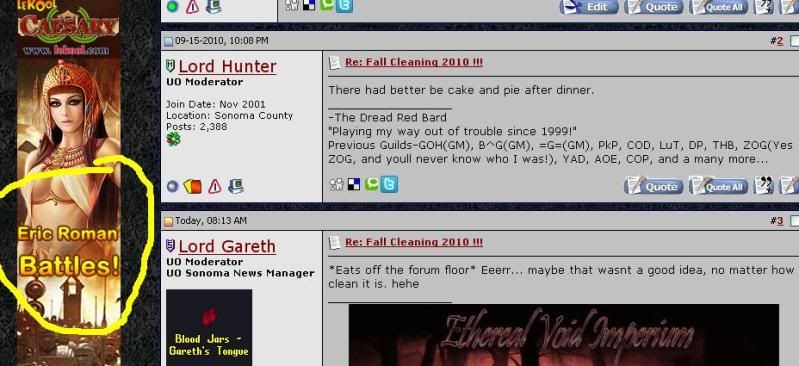Click the grey offline status indicator for Lord Hunter
This screenshot has width=799, height=366.
[173, 187]
